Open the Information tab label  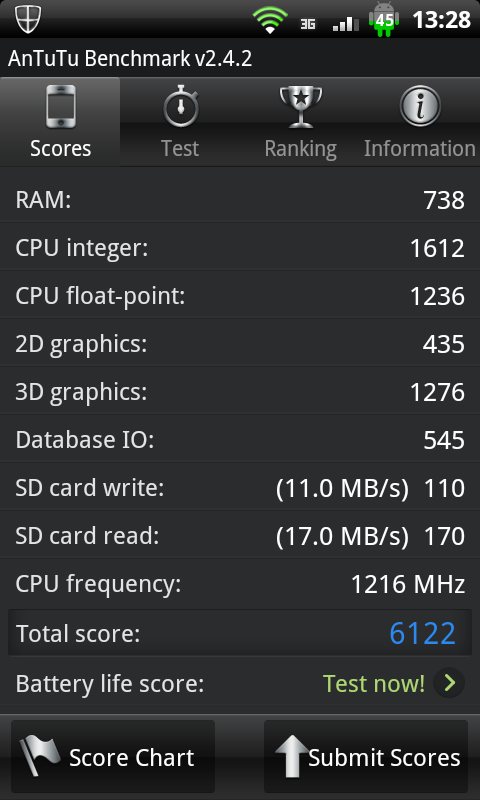tap(420, 148)
